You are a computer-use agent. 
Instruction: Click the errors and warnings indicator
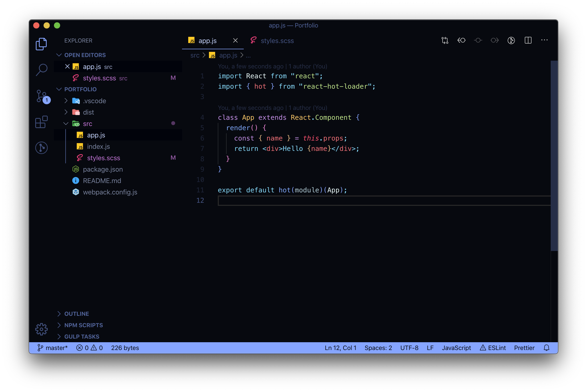(89, 348)
